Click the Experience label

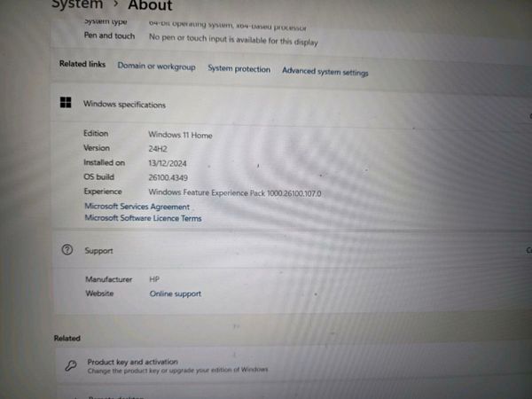point(103,192)
